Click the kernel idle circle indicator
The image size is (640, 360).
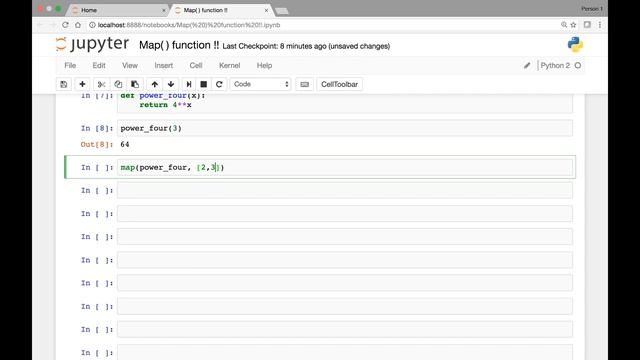click(578, 65)
